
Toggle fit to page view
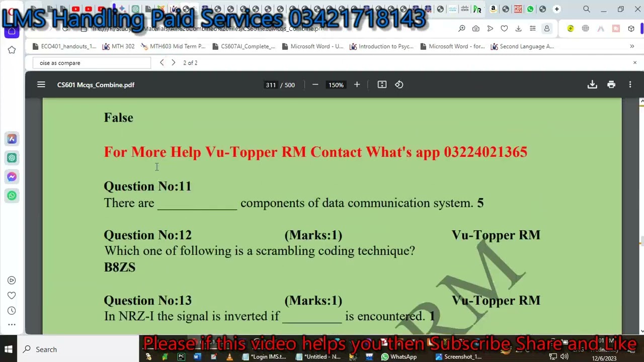coord(382,85)
